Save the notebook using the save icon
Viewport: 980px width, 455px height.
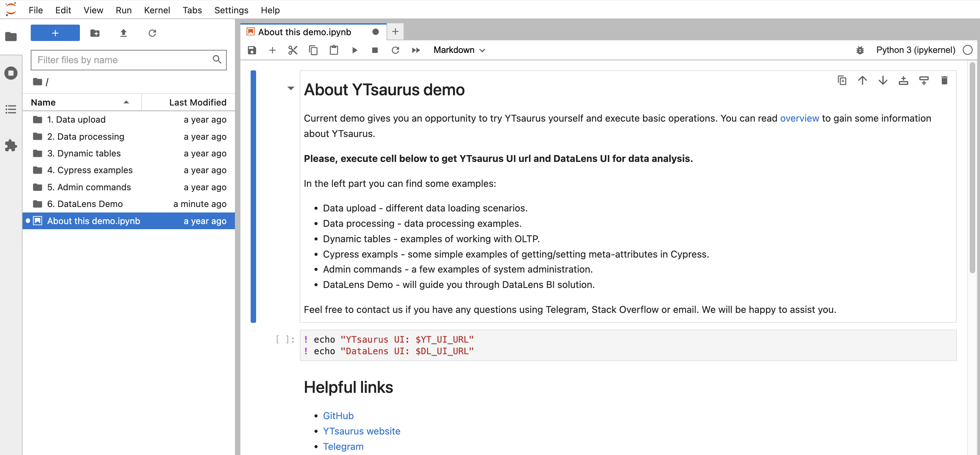[252, 50]
